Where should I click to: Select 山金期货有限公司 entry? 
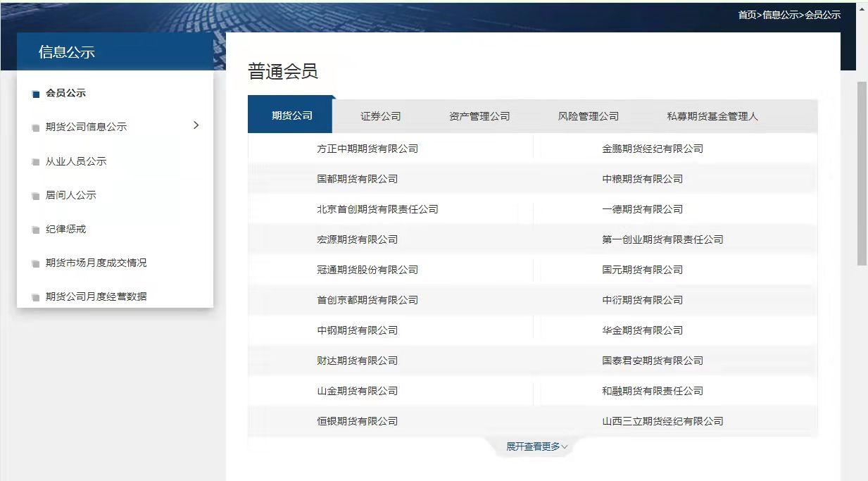click(x=358, y=391)
